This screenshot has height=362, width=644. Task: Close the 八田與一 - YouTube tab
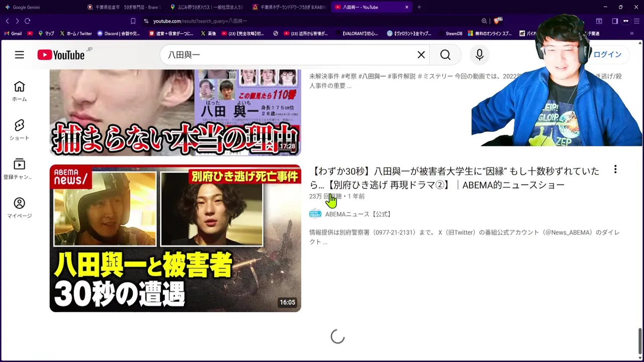point(407,7)
